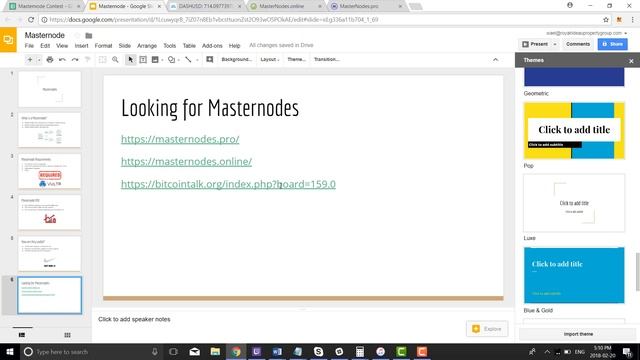
Task: Open the Transition panel
Action: (x=327, y=60)
